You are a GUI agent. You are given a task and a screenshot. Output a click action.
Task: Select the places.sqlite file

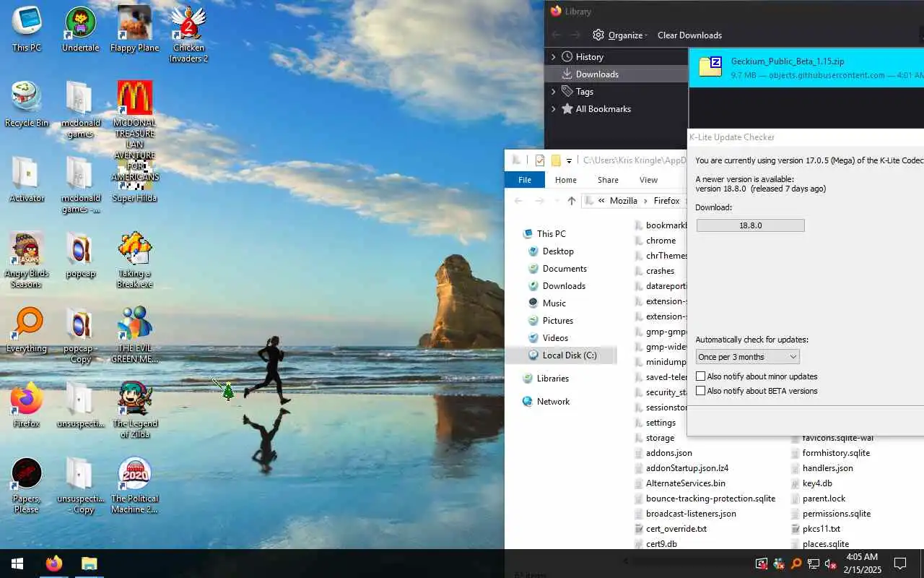coord(825,544)
